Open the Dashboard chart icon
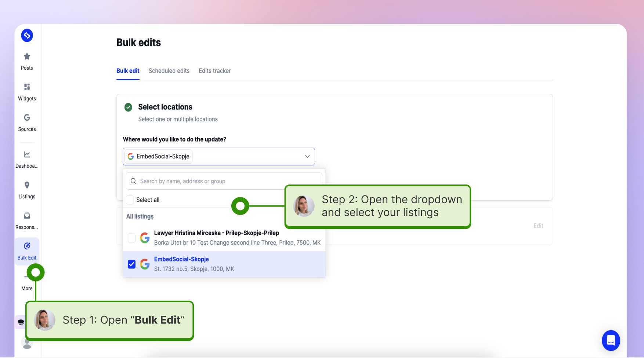Viewport: 644px width, 358px height. (x=27, y=154)
